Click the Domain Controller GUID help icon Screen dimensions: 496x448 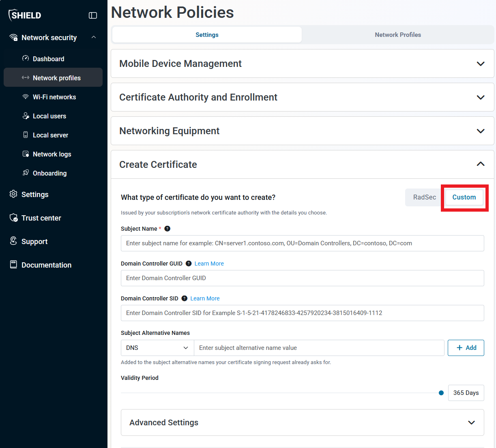click(x=189, y=264)
